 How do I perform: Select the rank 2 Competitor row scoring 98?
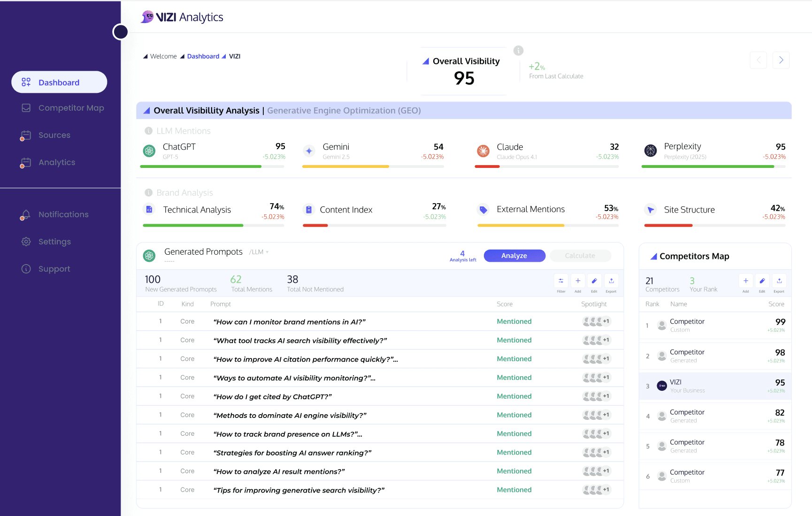(x=715, y=356)
